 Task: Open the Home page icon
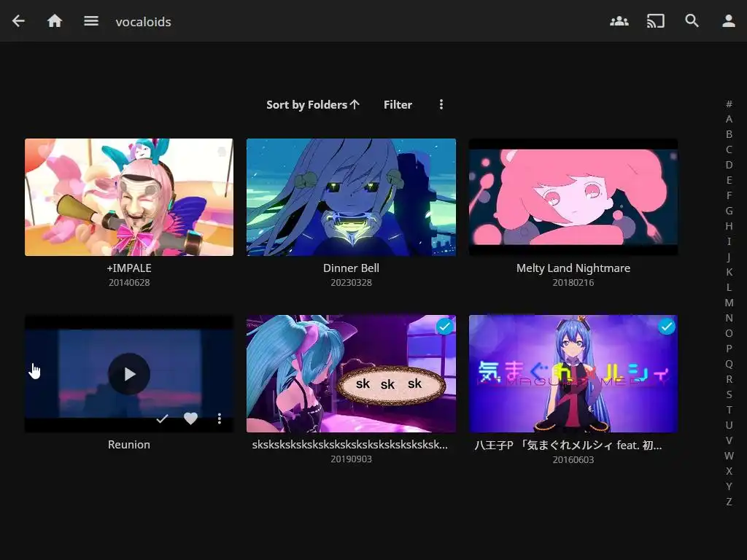(x=55, y=21)
